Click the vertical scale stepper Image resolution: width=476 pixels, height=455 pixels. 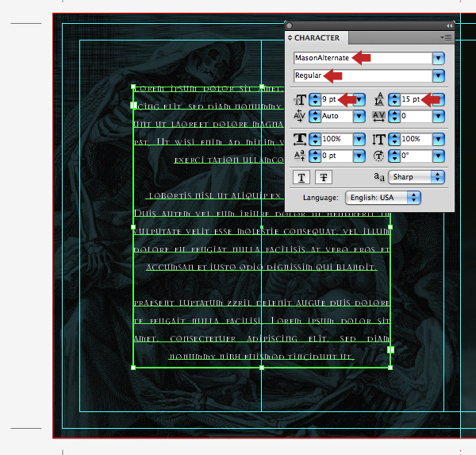(x=394, y=140)
